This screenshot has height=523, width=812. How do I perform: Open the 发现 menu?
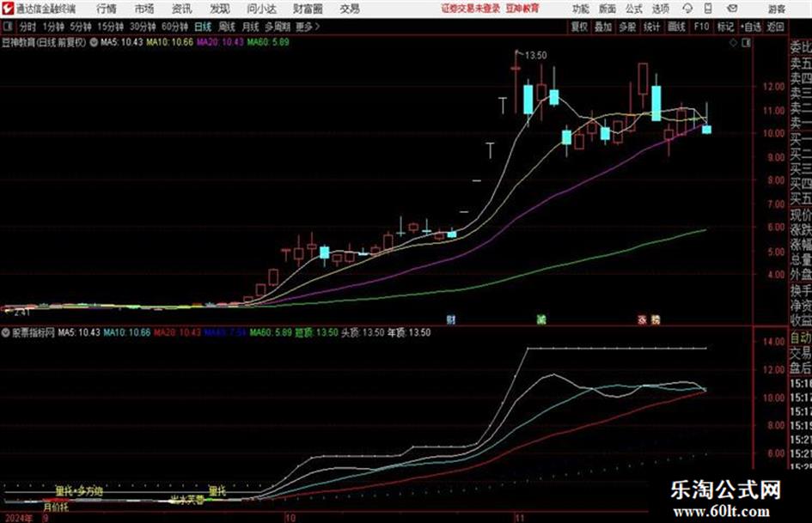click(220, 9)
